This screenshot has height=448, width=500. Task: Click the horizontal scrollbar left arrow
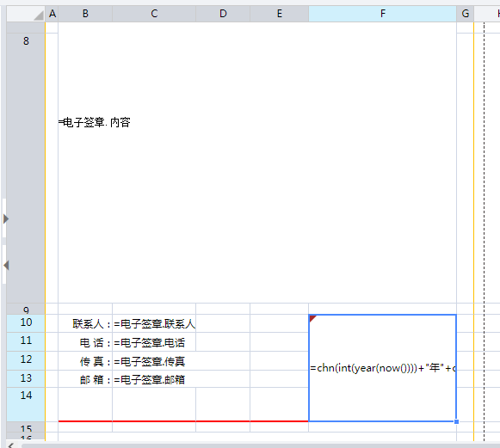[11, 445]
